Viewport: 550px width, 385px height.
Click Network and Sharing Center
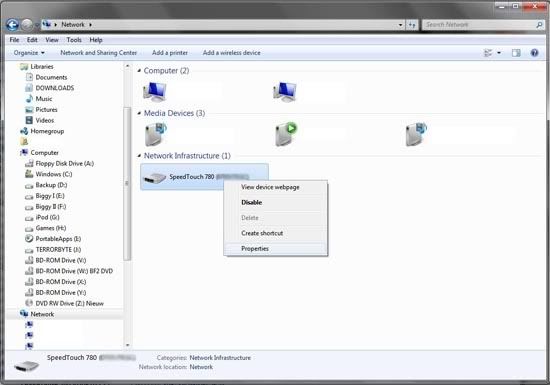(99, 53)
